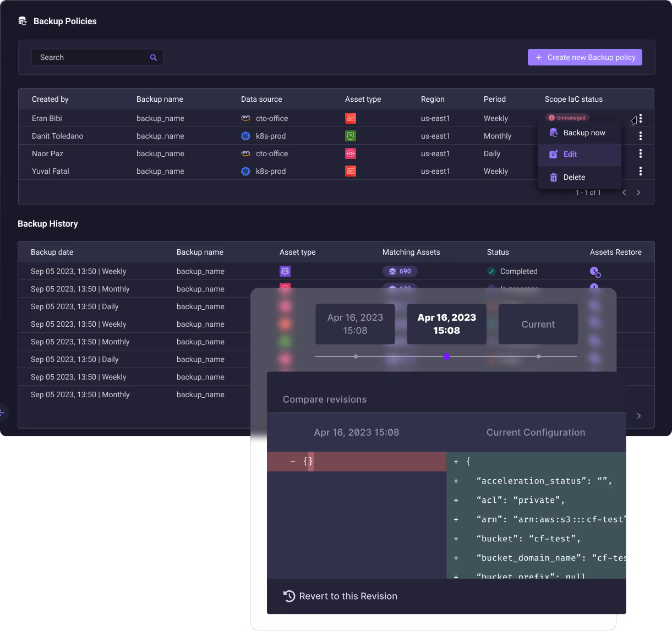Image resolution: width=672 pixels, height=631 pixels.
Task: Select the first Apr 16, 2023 15:08 revision card
Action: click(355, 324)
